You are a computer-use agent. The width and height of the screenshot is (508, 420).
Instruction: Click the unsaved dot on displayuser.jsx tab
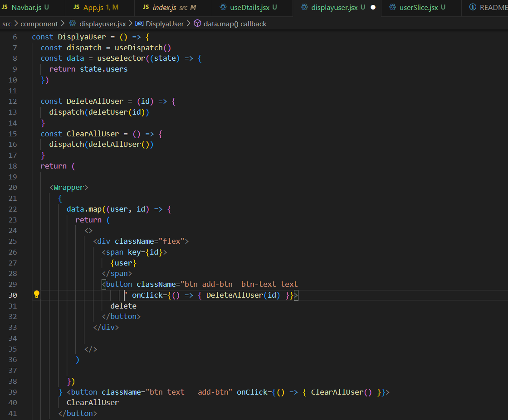click(373, 7)
